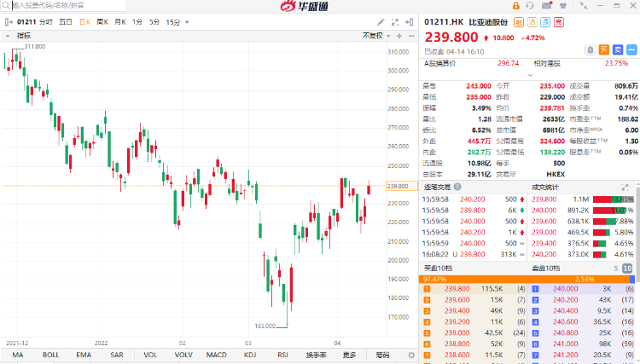The width and height of the screenshot is (640, 364).
Task: Click the 沽 short-sell badge
Action: pos(532,22)
